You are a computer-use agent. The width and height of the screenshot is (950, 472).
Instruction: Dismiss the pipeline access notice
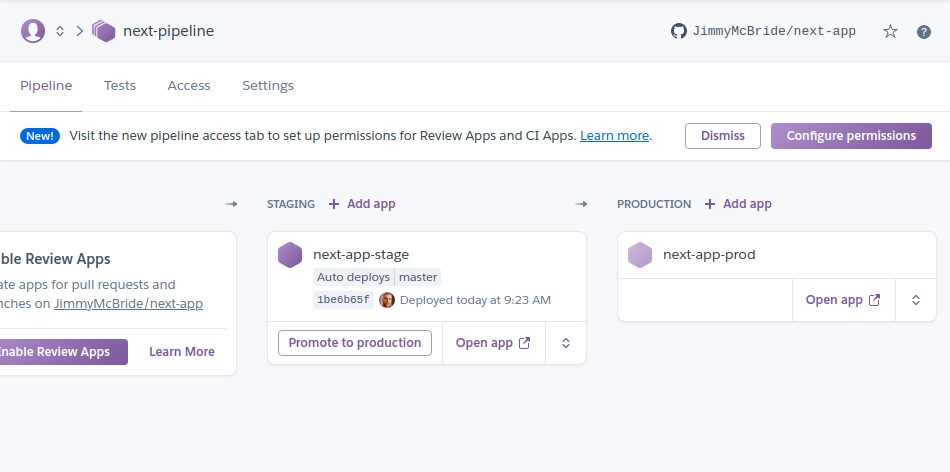[x=723, y=136]
